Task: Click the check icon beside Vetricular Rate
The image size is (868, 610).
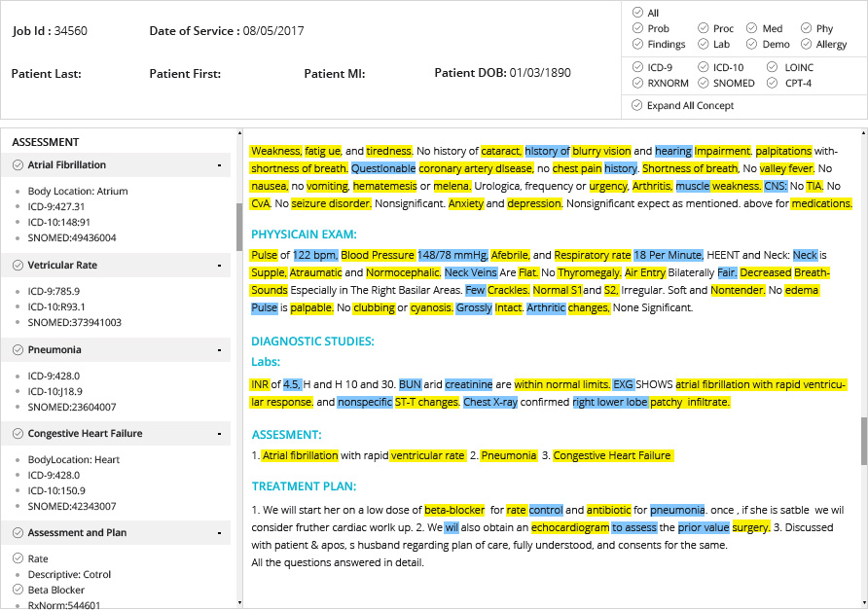Action: coord(18,266)
